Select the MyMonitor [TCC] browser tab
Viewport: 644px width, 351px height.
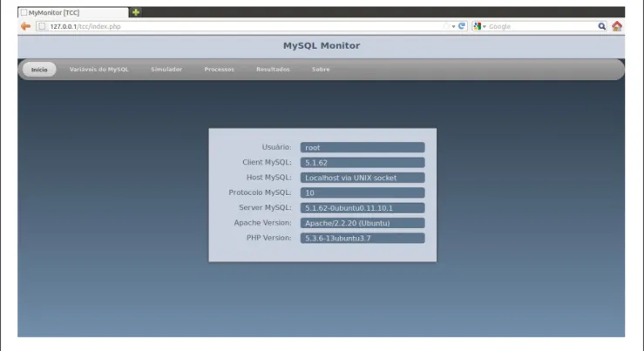coord(73,12)
